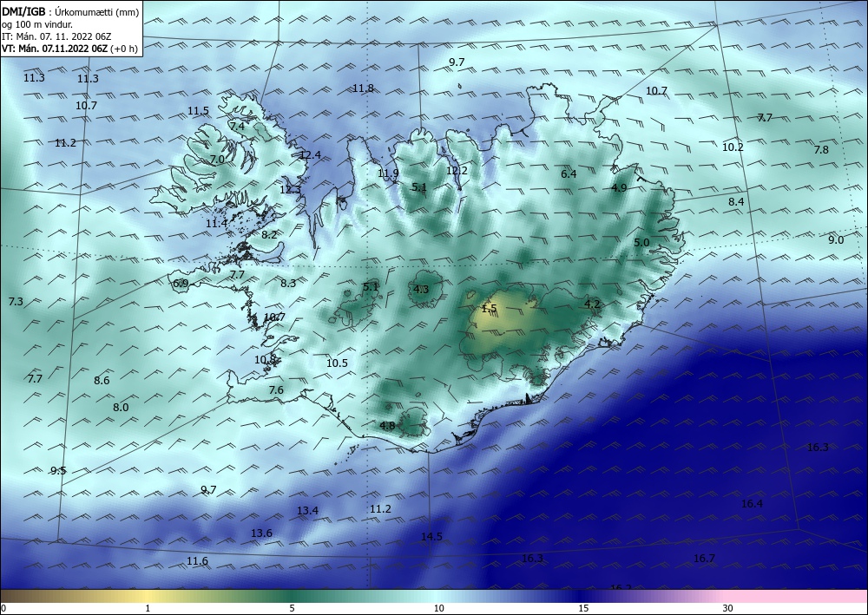Select the 6.4 map value
Viewport: 868px width, 615px height.
click(x=569, y=173)
